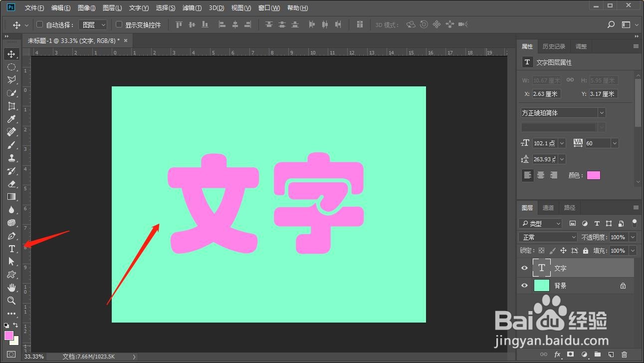Select the Clone Stamp tool
Image resolution: width=644 pixels, height=363 pixels.
coord(11,158)
